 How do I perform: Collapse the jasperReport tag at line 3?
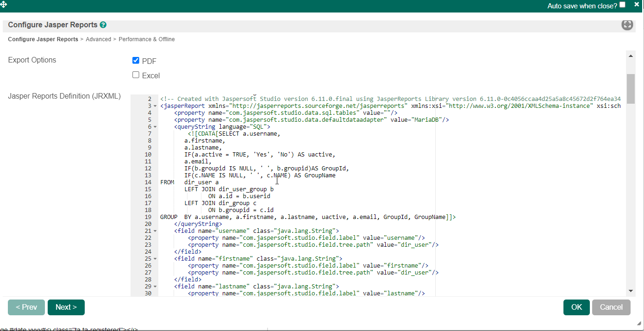[x=155, y=106]
